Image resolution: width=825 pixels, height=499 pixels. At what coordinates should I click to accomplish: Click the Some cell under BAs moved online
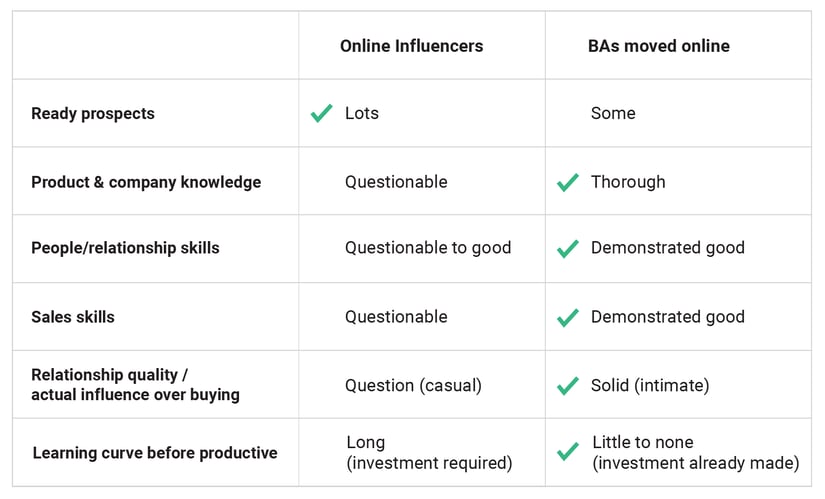tap(613, 113)
